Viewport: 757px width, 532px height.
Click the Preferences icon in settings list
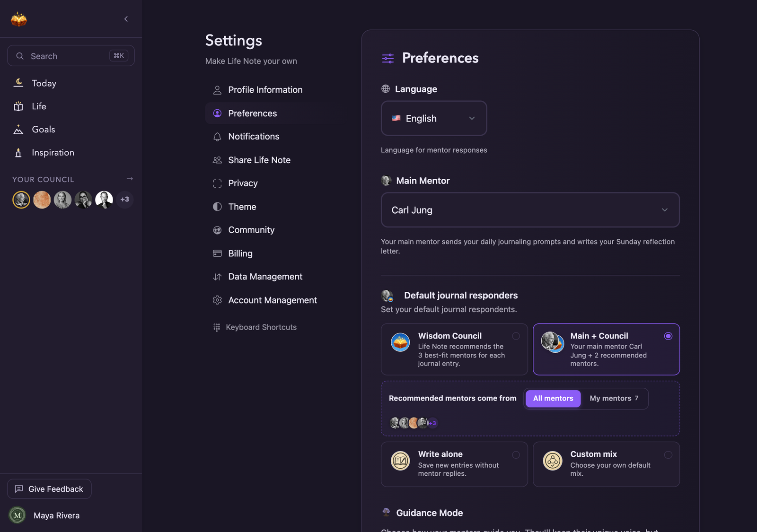[x=217, y=113]
